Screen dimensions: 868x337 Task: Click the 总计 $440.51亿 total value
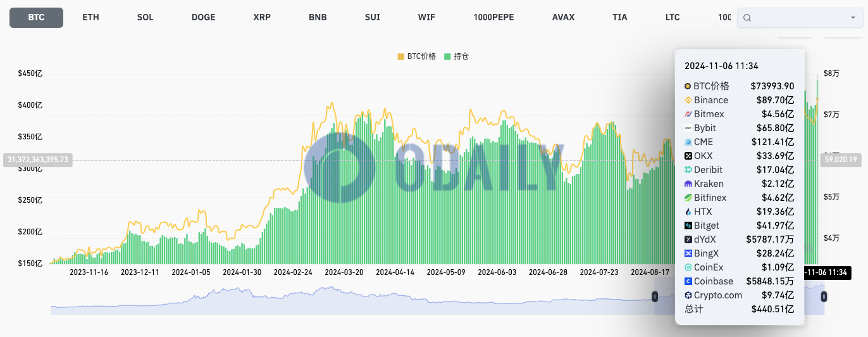[773, 309]
